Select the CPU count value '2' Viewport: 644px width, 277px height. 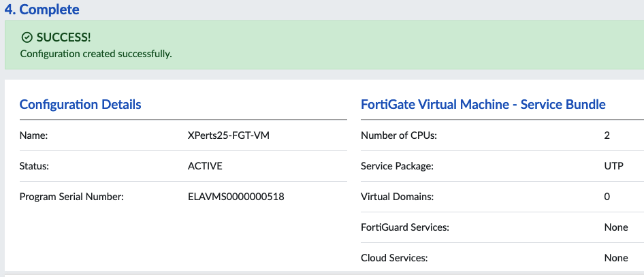[x=607, y=135]
